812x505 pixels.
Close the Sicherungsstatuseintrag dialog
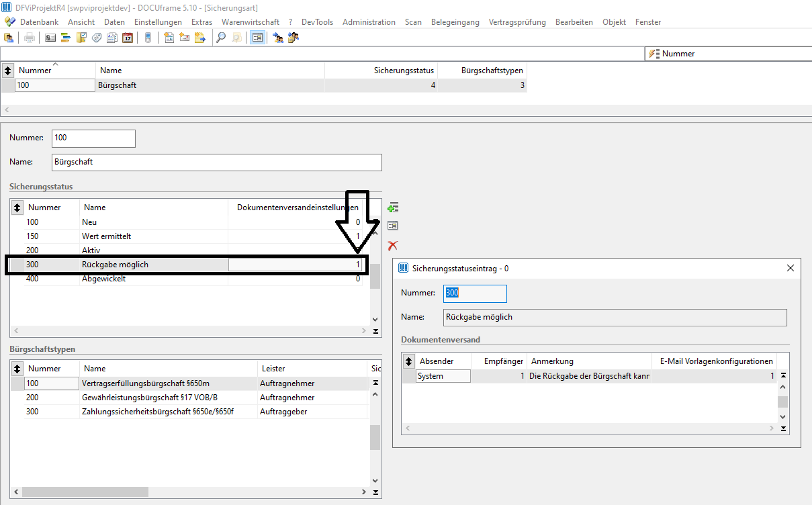point(791,268)
